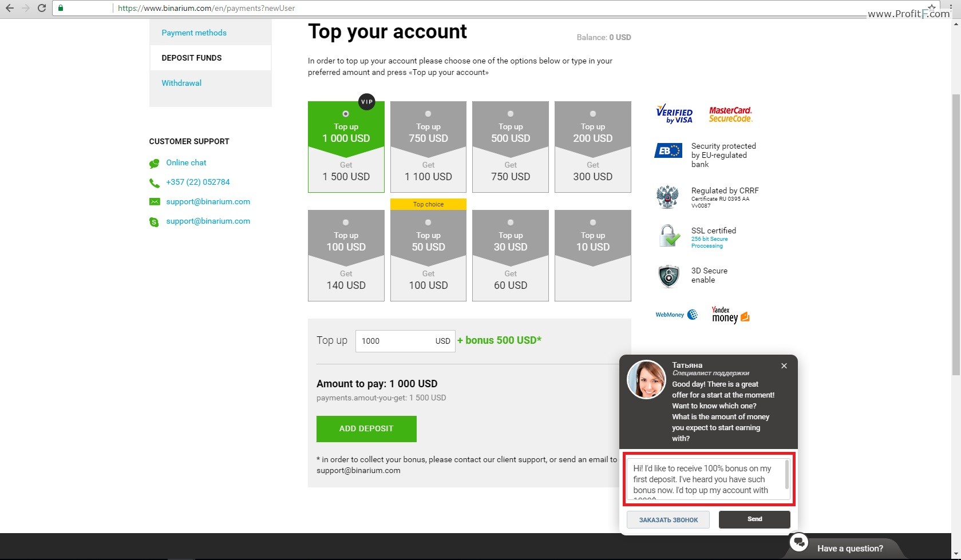This screenshot has height=560, width=961.
Task: Select the Top up 1 000 USD radio
Action: coord(346,114)
